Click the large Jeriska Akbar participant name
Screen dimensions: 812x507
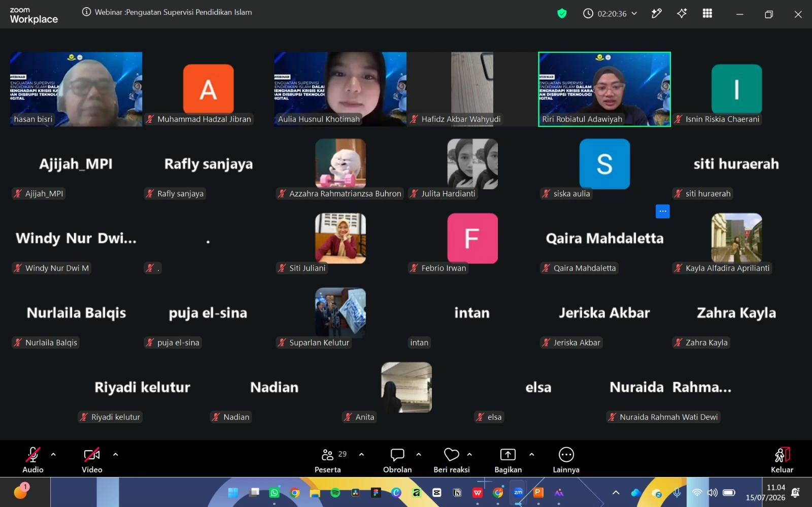click(x=604, y=313)
